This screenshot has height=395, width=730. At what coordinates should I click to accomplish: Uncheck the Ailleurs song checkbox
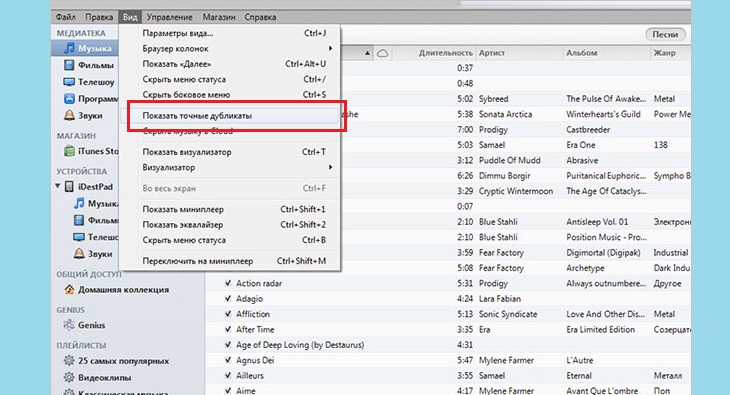228,375
